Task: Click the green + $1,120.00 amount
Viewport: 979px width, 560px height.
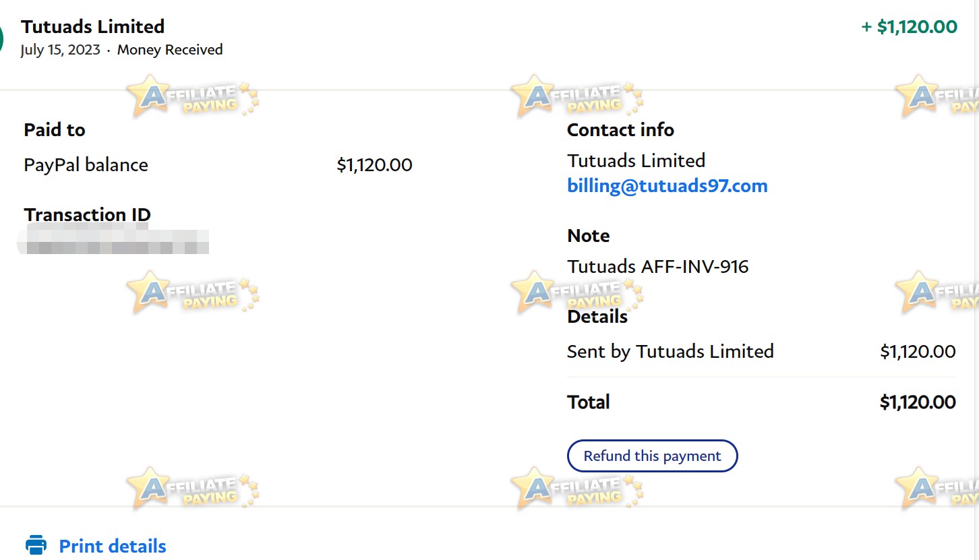Action: (x=909, y=27)
